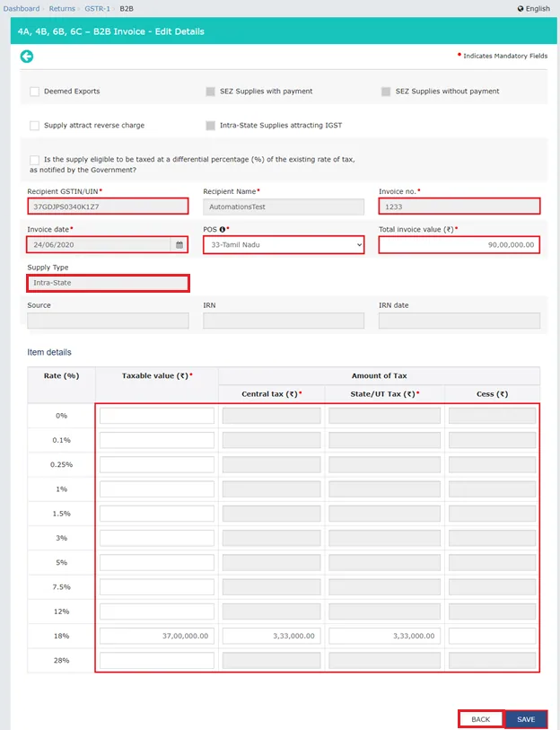Click the Central tax field for 0% rate
Image resolution: width=560 pixels, height=730 pixels.
click(x=271, y=416)
